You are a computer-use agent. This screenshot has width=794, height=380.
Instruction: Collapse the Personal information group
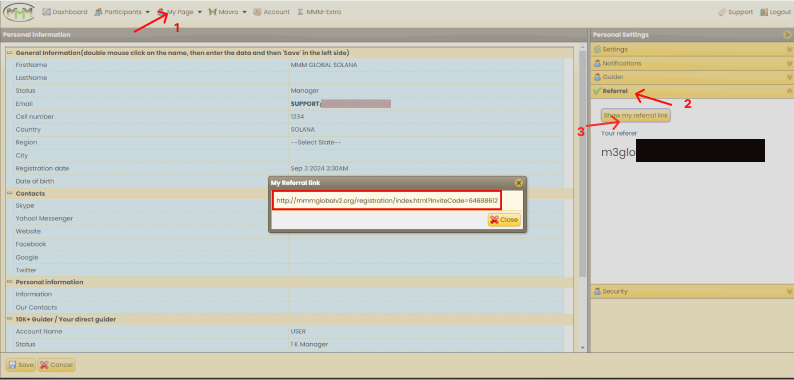point(9,282)
